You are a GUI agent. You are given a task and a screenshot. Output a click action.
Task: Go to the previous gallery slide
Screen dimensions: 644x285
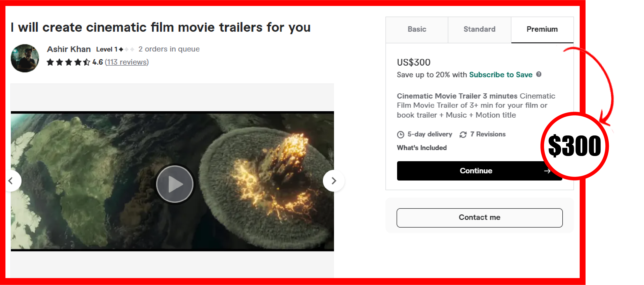pos(11,181)
